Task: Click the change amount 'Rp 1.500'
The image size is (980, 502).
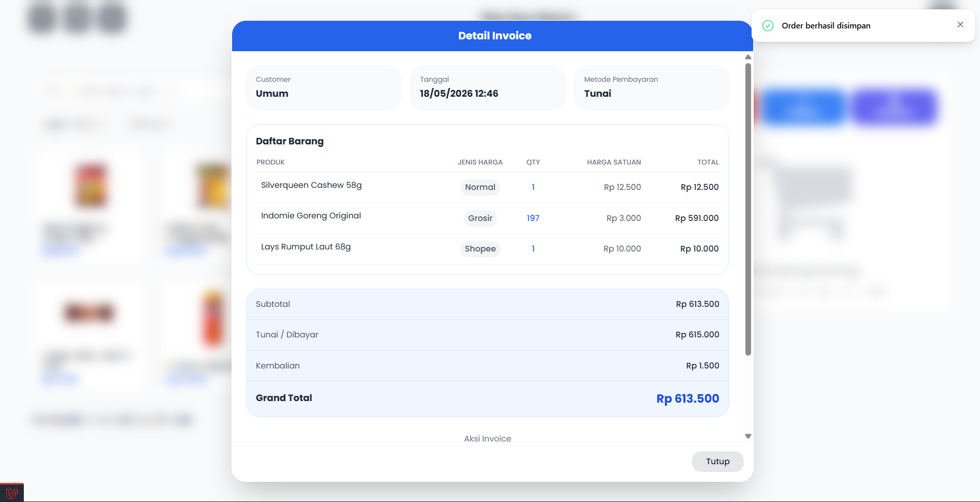Action: tap(702, 366)
